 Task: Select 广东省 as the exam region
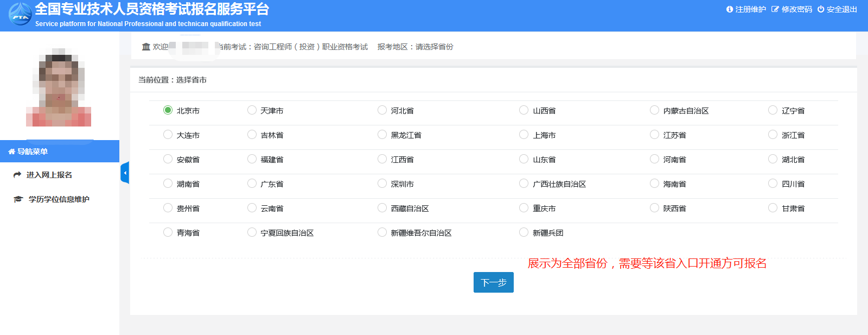point(252,184)
